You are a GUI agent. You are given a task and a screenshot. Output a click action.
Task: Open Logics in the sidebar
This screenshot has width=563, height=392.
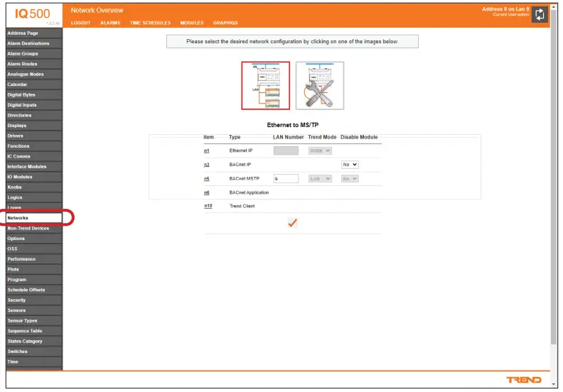pyautogui.click(x=34, y=197)
